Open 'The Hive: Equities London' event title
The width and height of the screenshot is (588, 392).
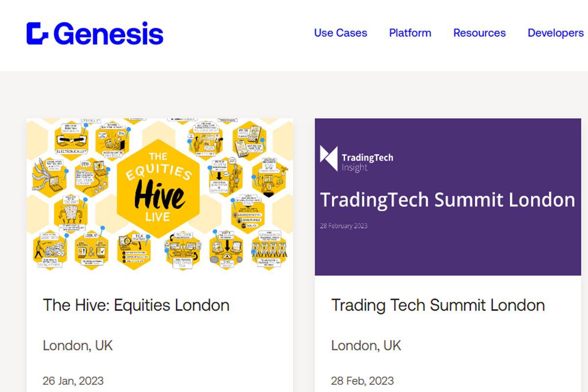coord(136,305)
